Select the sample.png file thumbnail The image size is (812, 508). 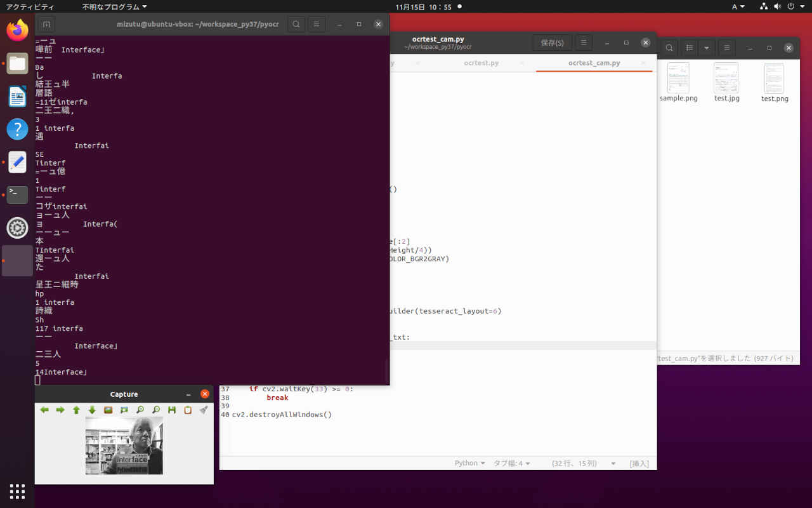click(678, 79)
